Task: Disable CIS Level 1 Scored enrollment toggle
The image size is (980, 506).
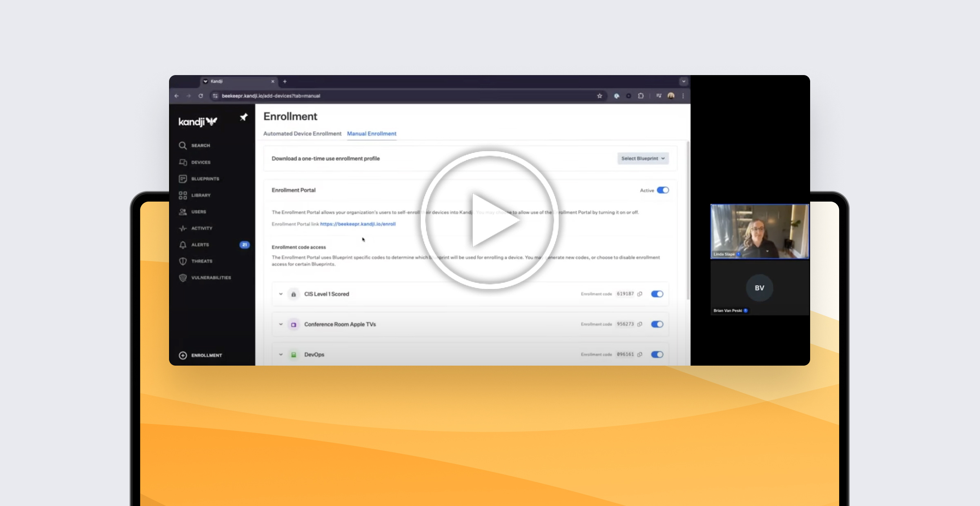Action: 657,294
